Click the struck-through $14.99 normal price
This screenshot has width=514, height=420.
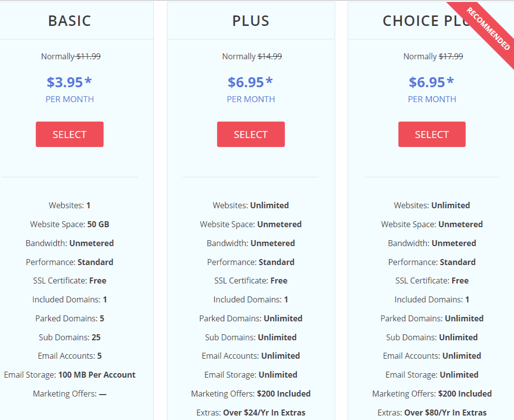coord(270,56)
